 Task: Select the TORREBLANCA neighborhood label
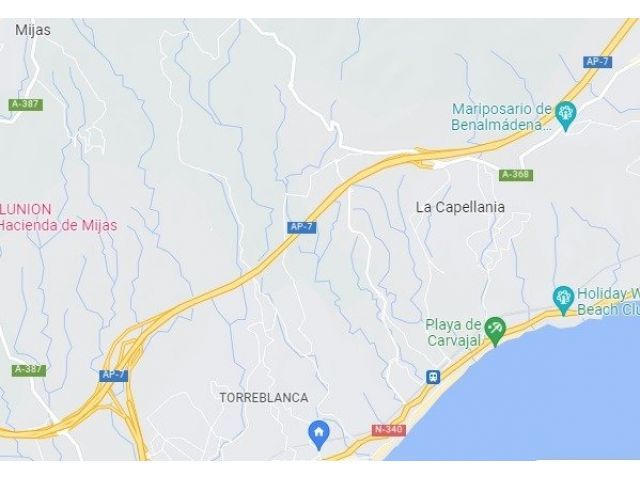(x=264, y=398)
